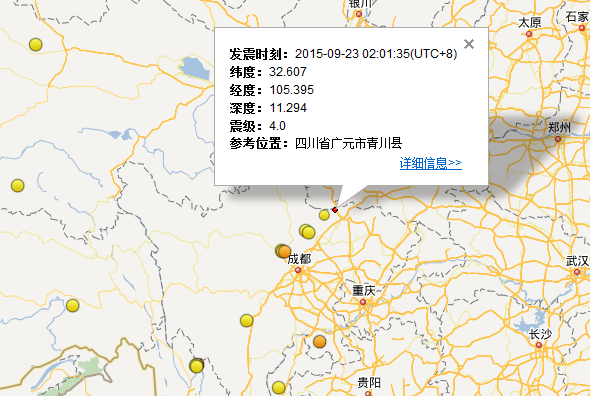Click the 震级 value 4.0
The width and height of the screenshot is (590, 396).
[277, 126]
